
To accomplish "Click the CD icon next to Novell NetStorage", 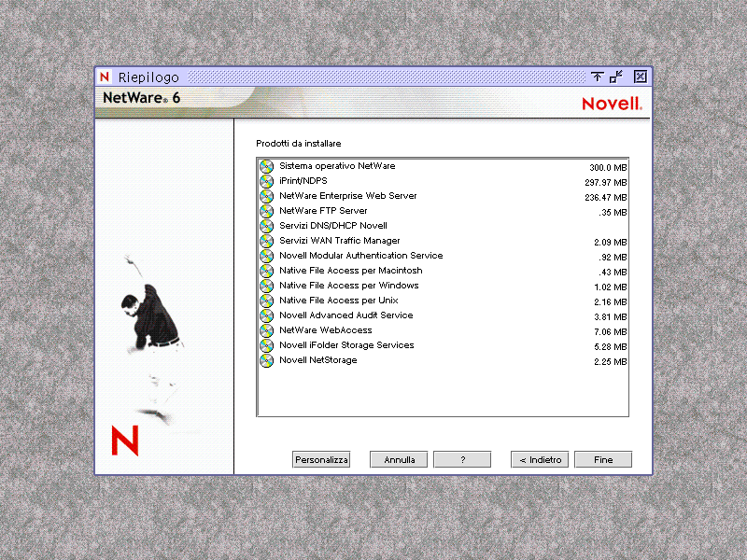I will click(267, 360).
